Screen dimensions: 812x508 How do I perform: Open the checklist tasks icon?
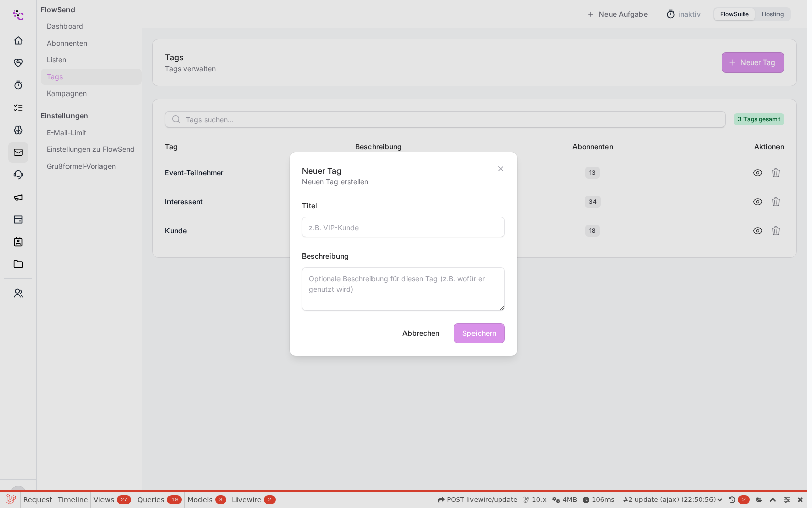[18, 108]
